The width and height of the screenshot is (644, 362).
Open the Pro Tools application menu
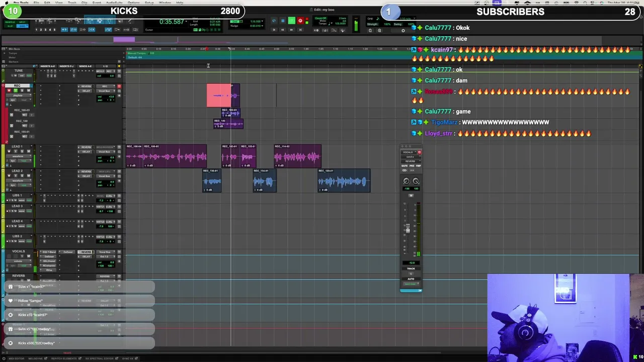click(21, 3)
